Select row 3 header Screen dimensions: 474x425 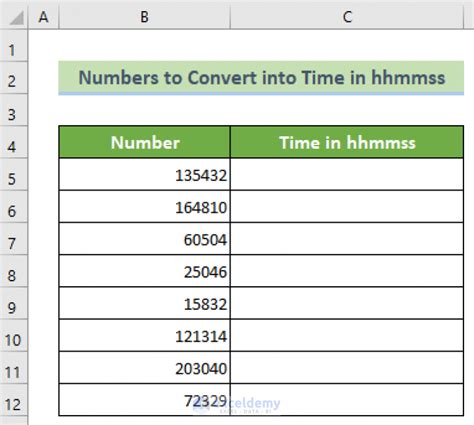click(x=13, y=110)
